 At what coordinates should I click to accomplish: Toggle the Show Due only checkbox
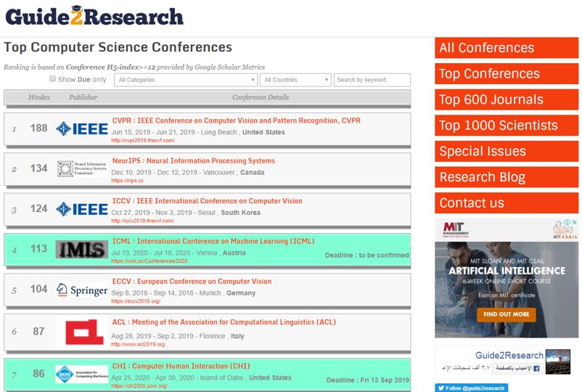(x=53, y=78)
